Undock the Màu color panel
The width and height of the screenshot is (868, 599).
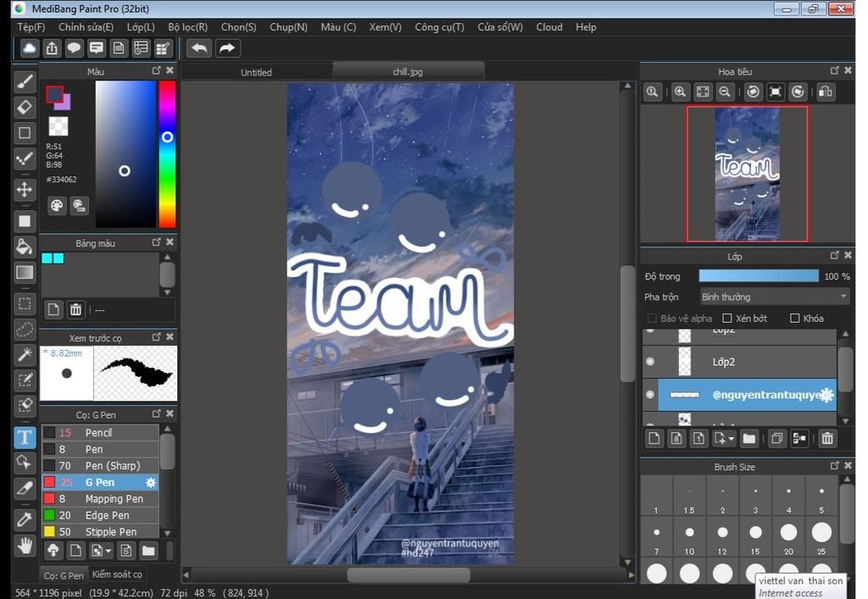pos(156,71)
